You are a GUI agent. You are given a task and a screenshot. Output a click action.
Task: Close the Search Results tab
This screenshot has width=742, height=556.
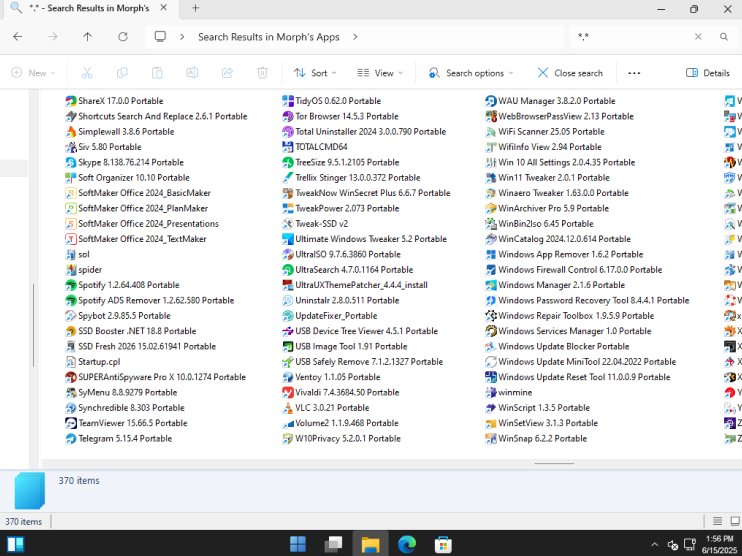click(x=163, y=8)
